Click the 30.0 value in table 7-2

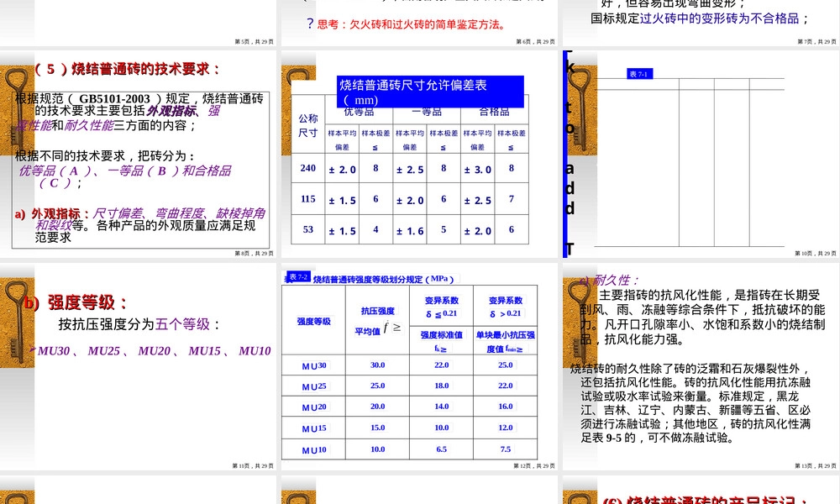[x=378, y=365]
